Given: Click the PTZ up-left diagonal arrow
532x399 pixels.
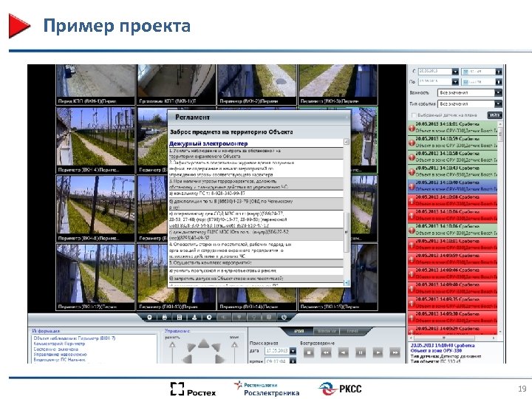Looking at the screenshot, I should (x=191, y=347).
